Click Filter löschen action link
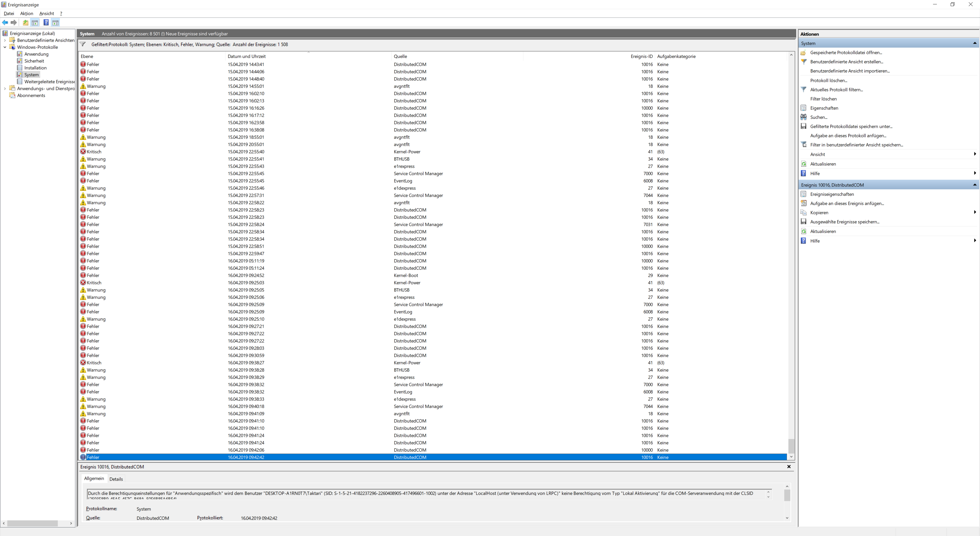 [823, 99]
